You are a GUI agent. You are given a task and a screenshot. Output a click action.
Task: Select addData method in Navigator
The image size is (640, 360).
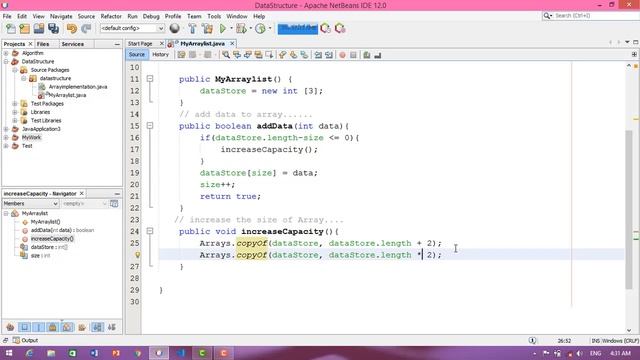click(62, 230)
